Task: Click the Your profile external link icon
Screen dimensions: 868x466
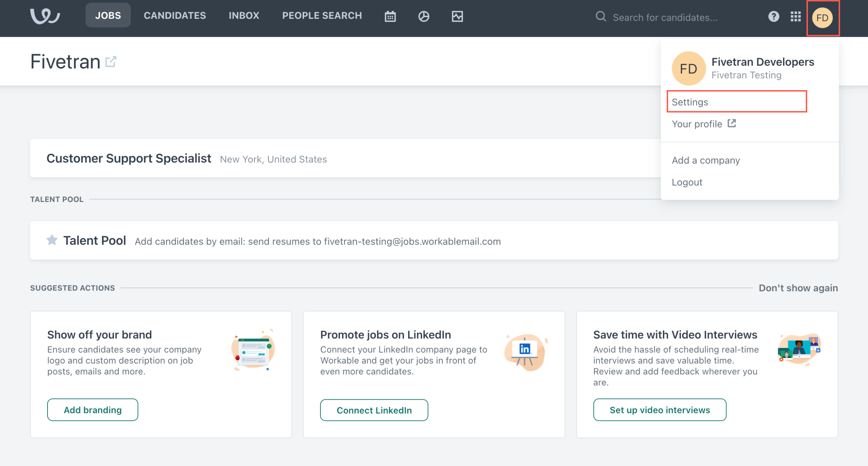Action: [x=732, y=123]
